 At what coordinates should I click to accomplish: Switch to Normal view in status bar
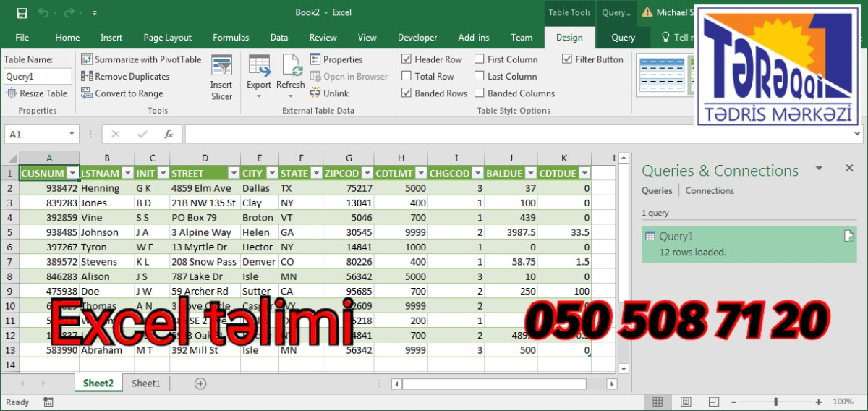pyautogui.click(x=658, y=402)
